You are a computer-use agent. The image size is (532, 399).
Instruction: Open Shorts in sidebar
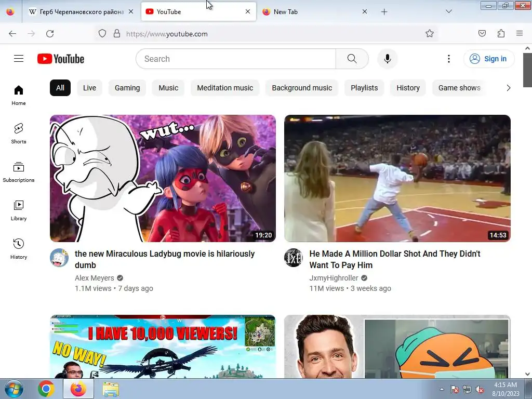pos(19,134)
